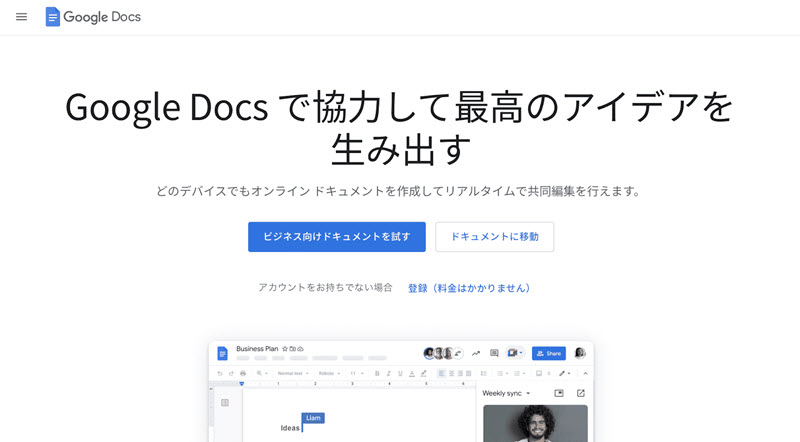Click the Share button in preview illustration
This screenshot has height=442, width=800.
pyautogui.click(x=548, y=353)
